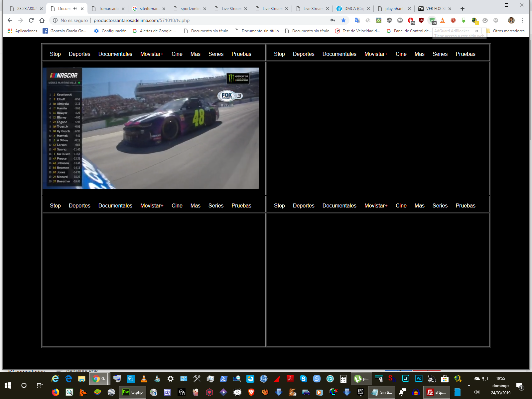Mute the audio-playing Docum tab
This screenshot has height=399, width=532.
pos(75,9)
